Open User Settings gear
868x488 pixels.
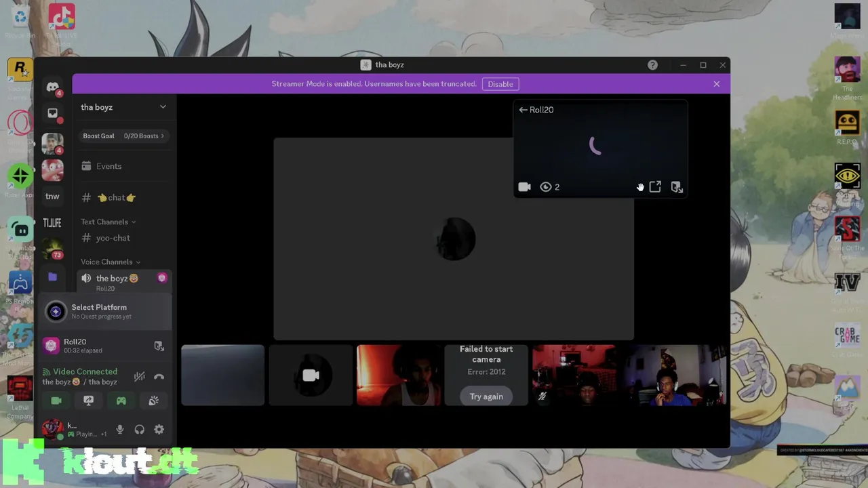pyautogui.click(x=159, y=429)
